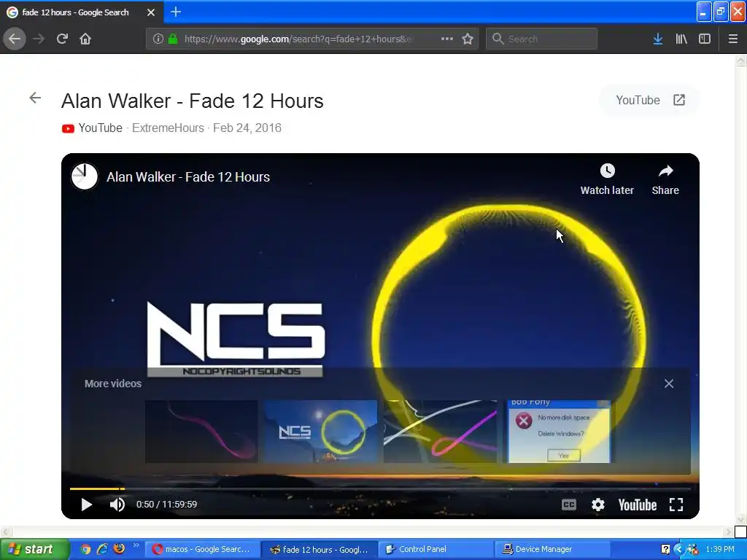Screen dimensions: 747x560
Task: Focus the Firefox search box
Action: click(x=542, y=39)
